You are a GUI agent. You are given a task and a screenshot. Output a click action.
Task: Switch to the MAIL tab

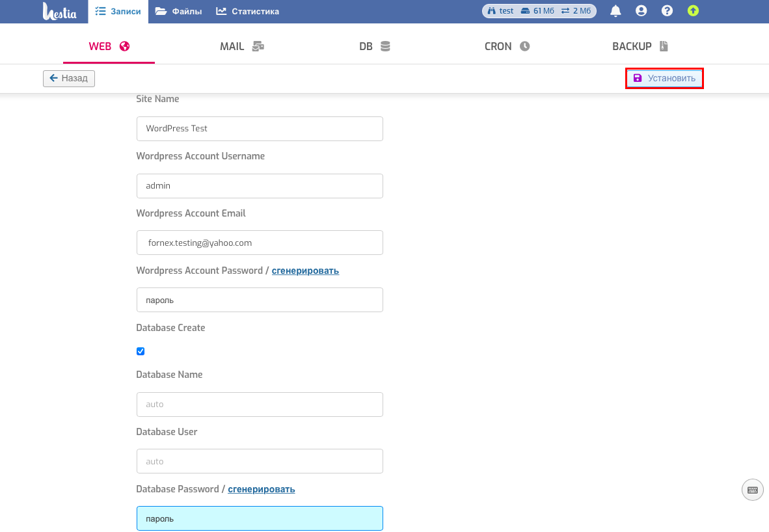click(242, 47)
